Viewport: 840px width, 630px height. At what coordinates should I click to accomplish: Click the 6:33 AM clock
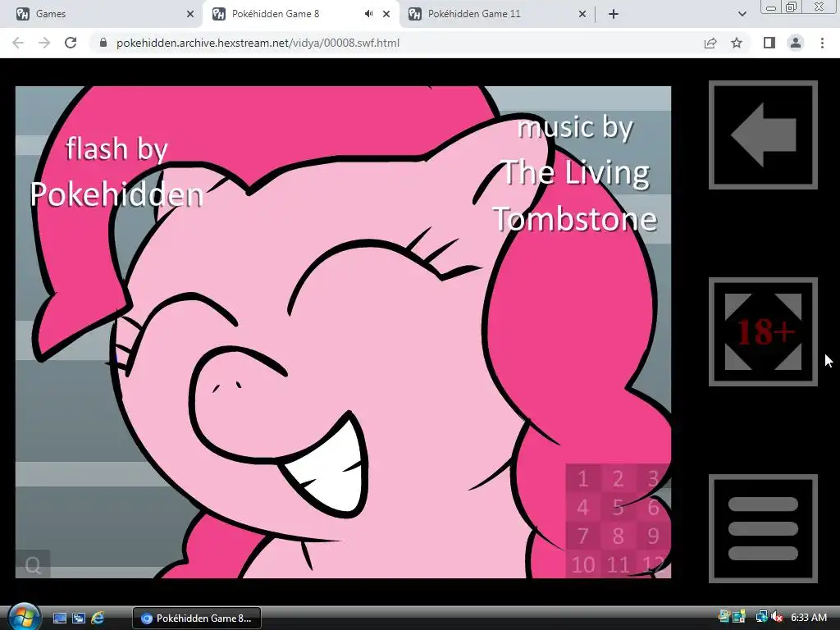pos(809,617)
